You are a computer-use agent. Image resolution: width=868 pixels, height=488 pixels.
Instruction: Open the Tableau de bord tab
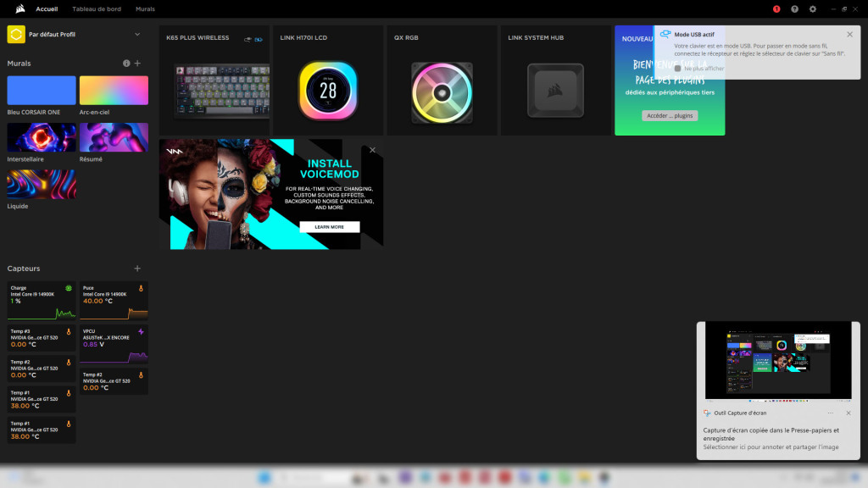click(x=97, y=8)
